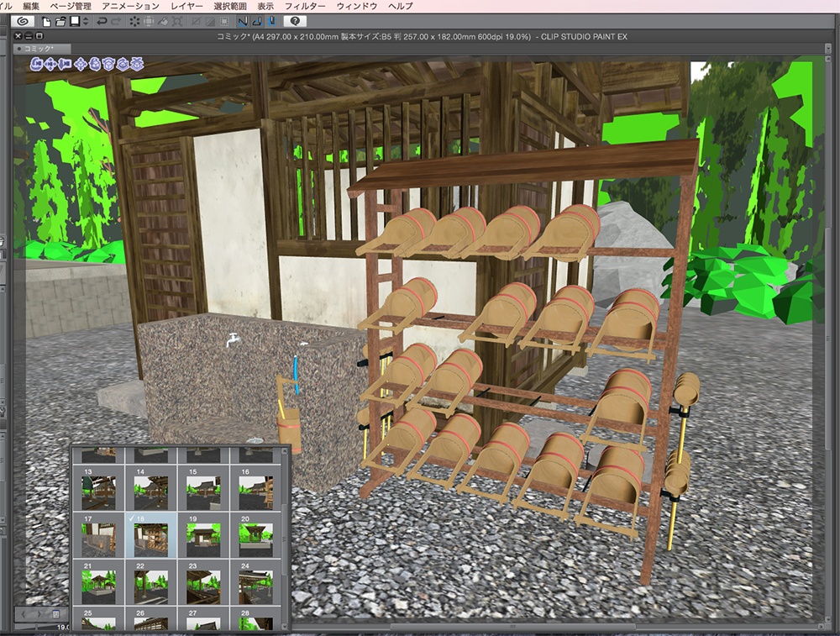
Task: Click the camera dolly forward/back icon
Action: pyautogui.click(x=66, y=65)
